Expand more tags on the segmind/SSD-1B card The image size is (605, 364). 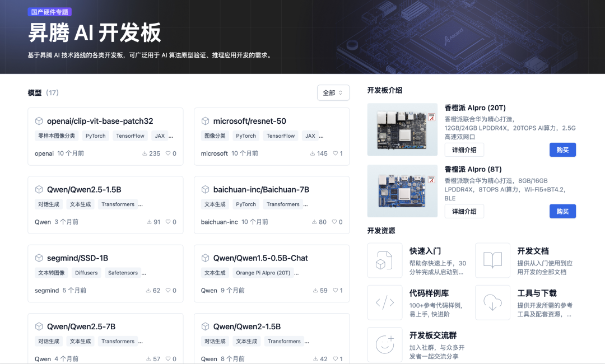click(144, 273)
